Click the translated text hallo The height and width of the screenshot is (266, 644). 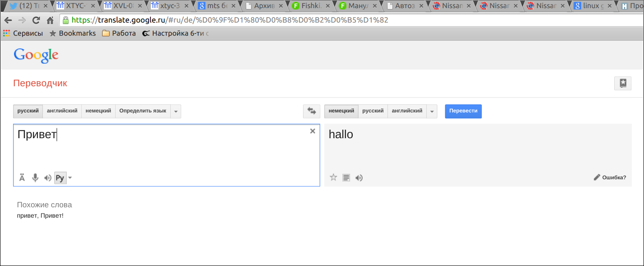coord(341,134)
